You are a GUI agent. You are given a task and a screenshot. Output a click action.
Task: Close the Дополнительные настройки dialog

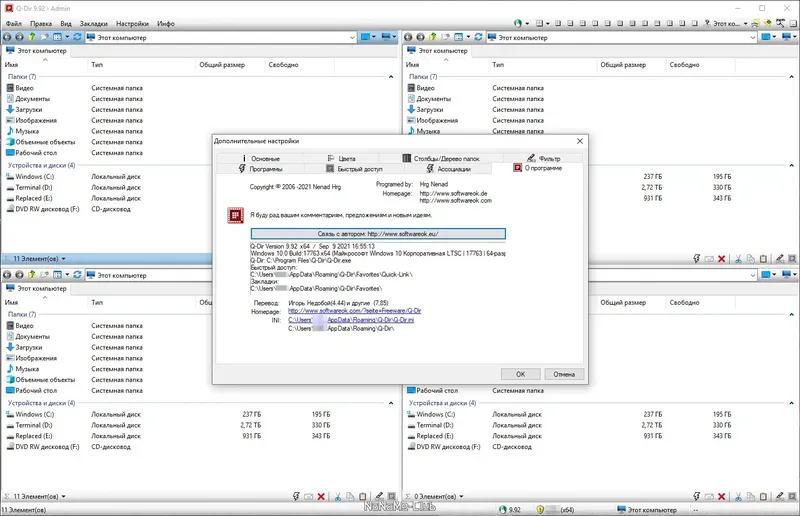pyautogui.click(x=580, y=141)
